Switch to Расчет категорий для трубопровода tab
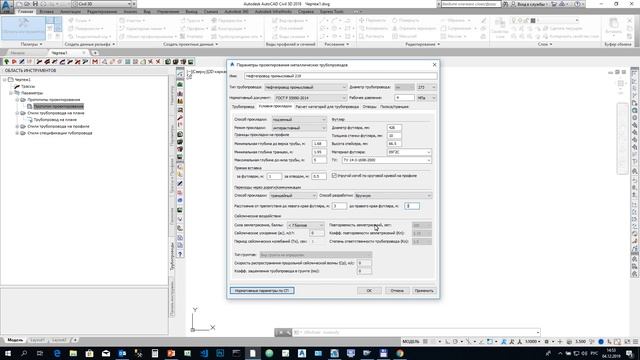Image resolution: width=640 pixels, height=360 pixels. 327,107
